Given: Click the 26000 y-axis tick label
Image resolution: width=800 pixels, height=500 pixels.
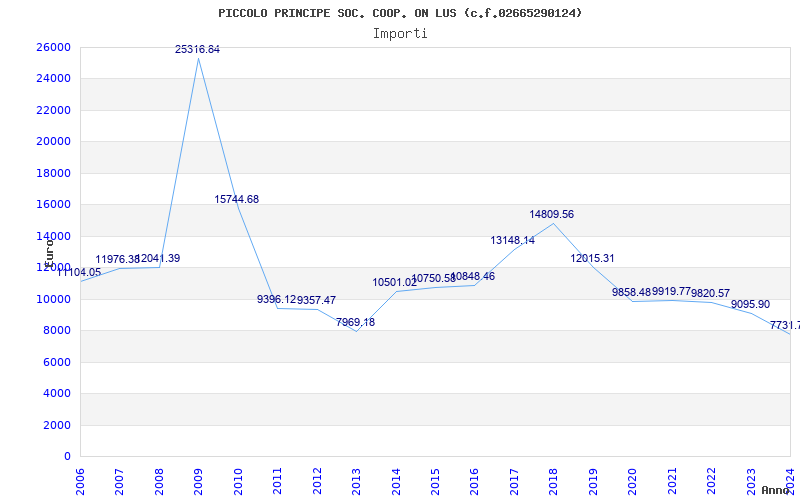Looking at the screenshot, I should [53, 47].
